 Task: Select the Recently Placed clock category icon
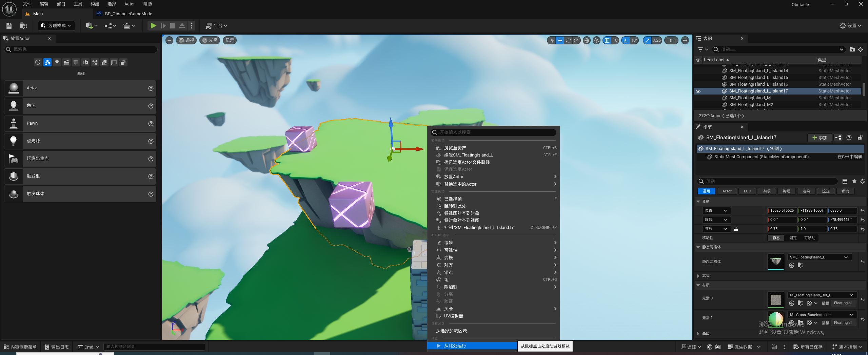click(38, 62)
